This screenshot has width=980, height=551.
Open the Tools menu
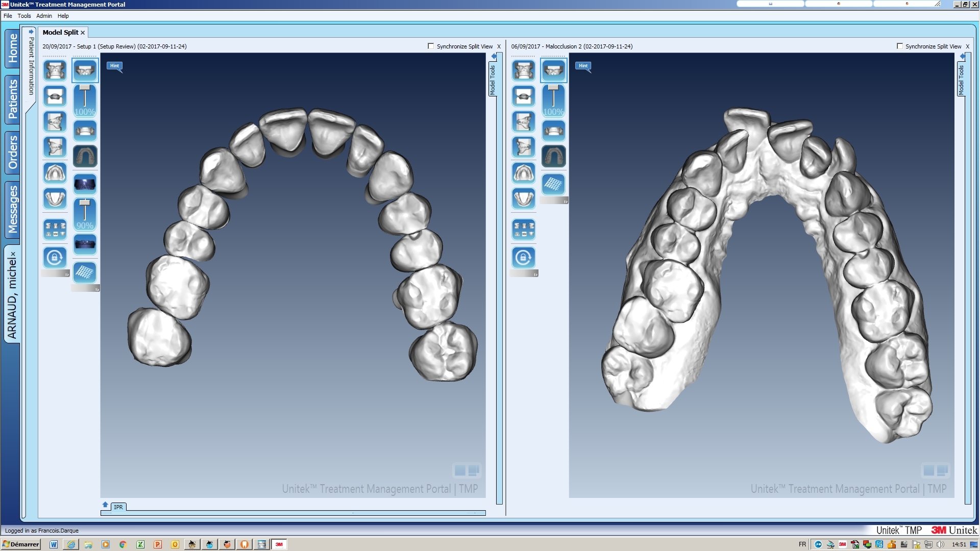[x=24, y=16]
